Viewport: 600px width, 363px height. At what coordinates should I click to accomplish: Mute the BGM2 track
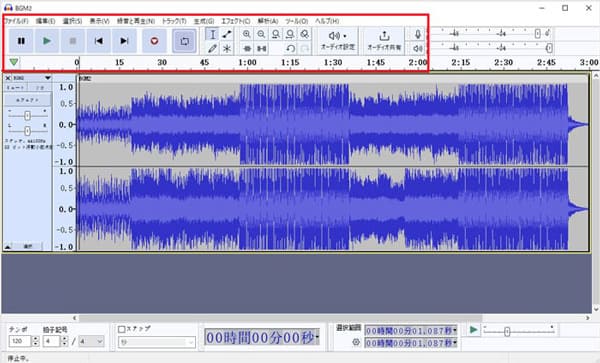tap(15, 88)
